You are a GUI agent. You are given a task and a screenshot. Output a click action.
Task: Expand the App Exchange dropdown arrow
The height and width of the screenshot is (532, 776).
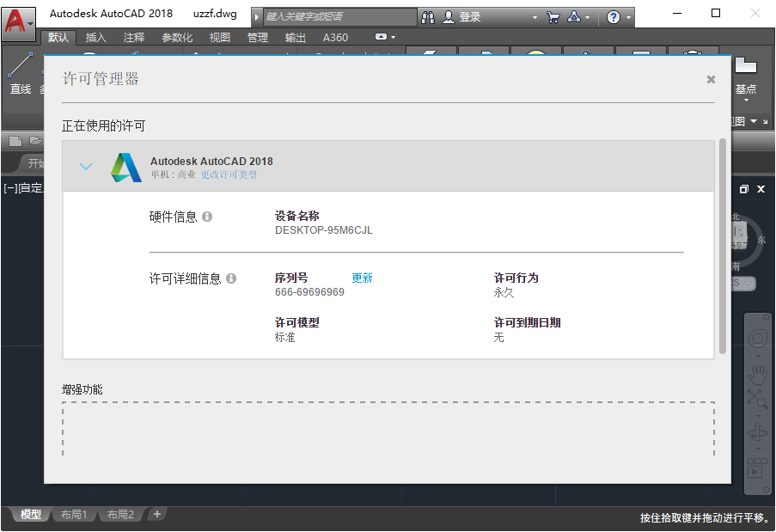[x=588, y=17]
